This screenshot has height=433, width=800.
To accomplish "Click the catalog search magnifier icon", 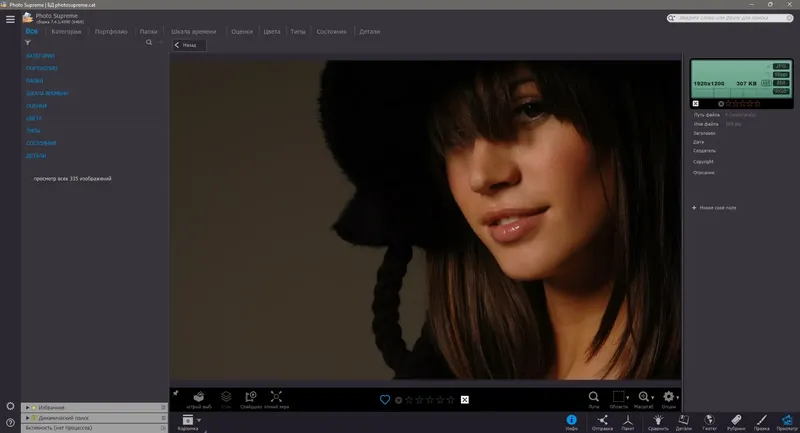I will pos(149,42).
